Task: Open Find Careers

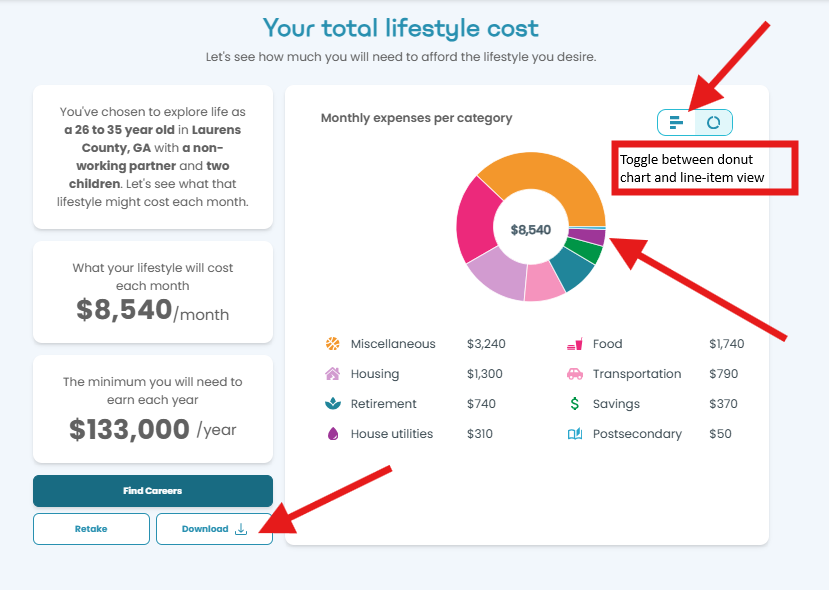Action: tap(153, 491)
